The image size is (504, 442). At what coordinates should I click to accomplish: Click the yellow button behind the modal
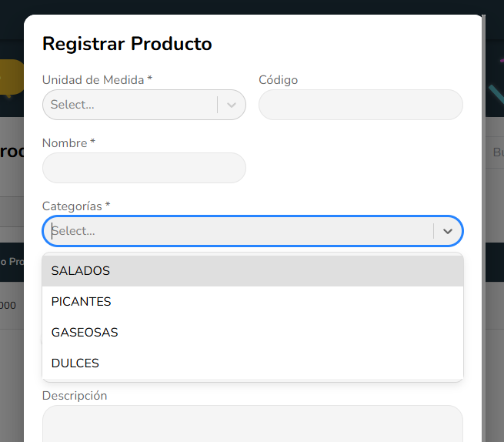pos(11,77)
